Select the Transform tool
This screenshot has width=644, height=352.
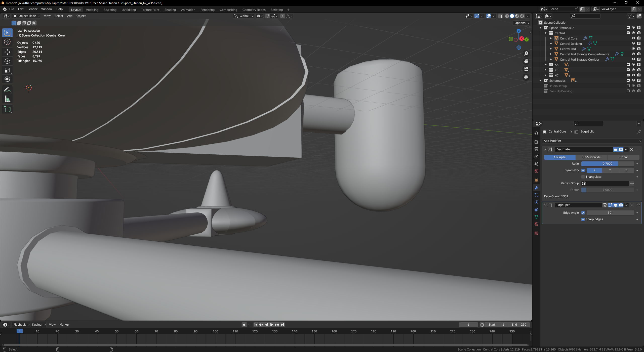tap(7, 79)
